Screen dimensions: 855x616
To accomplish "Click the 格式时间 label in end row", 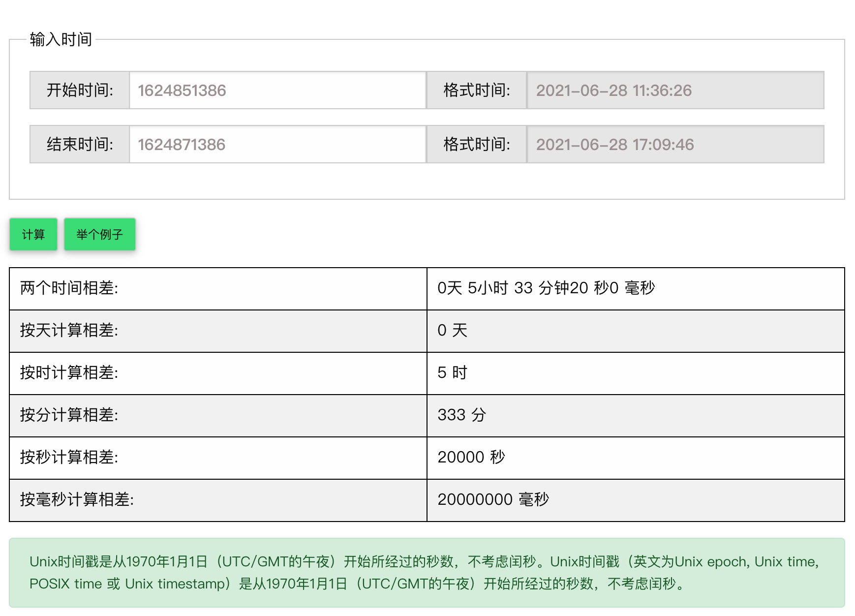I will (477, 144).
